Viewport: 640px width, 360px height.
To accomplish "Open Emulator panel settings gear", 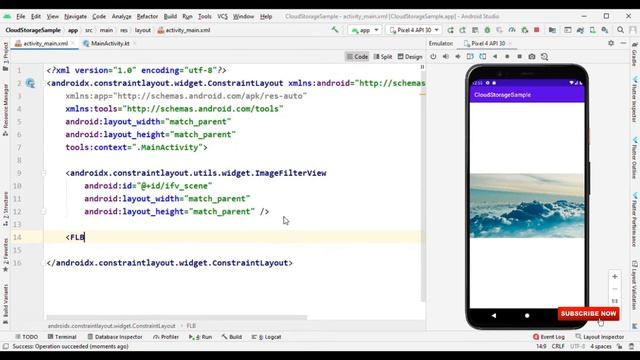I will 611,43.
